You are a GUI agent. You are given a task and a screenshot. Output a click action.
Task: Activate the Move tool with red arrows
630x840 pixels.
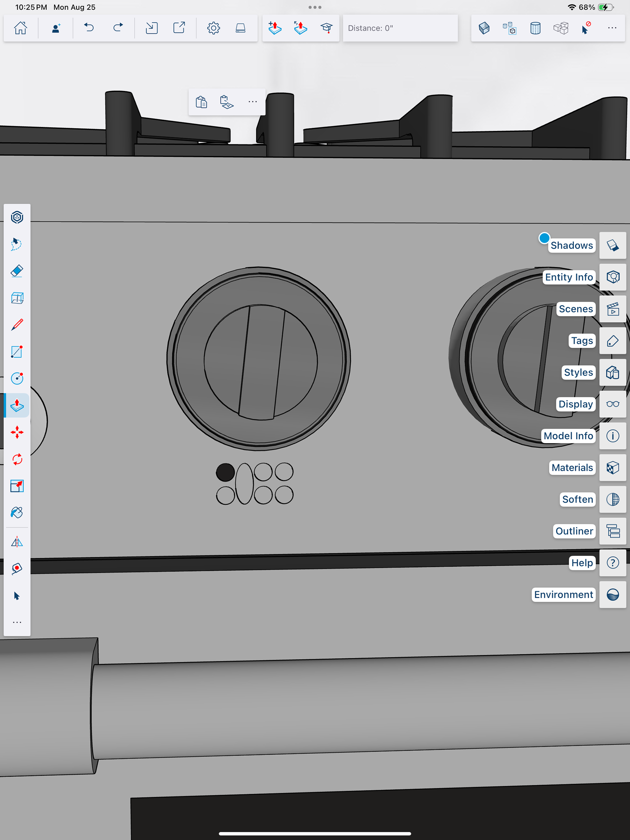[17, 432]
